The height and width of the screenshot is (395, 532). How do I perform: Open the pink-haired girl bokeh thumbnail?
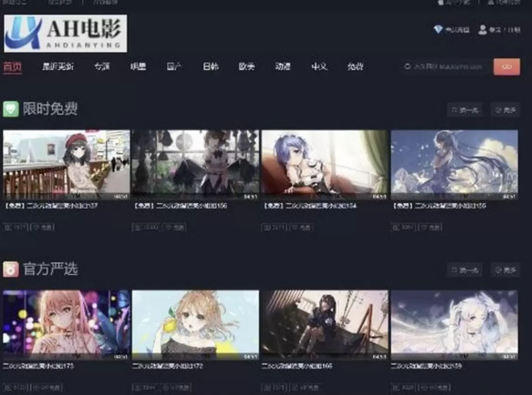point(67,325)
